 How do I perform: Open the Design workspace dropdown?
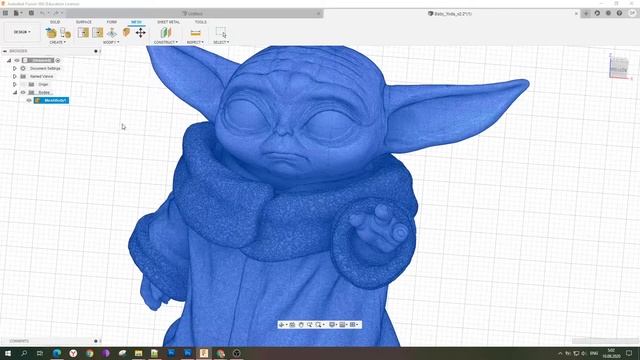coord(22,32)
